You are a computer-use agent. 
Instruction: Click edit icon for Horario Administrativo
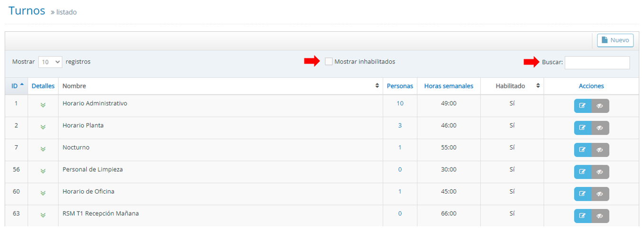pos(582,106)
